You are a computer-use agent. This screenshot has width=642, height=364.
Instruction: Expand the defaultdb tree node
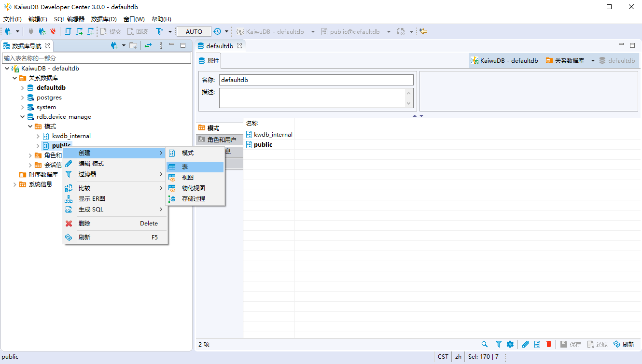coord(23,88)
